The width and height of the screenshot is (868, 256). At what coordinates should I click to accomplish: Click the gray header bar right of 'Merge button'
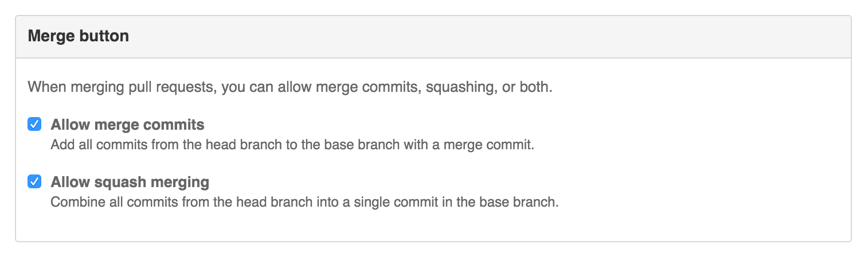pyautogui.click(x=487, y=37)
